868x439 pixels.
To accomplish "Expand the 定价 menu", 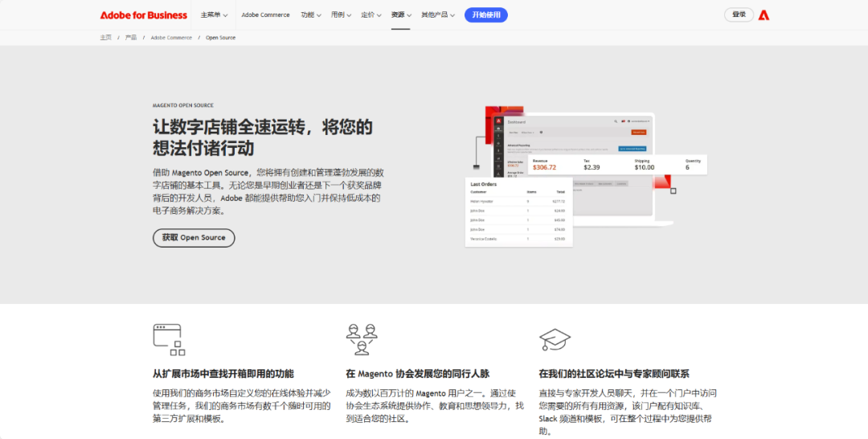I will [x=371, y=15].
